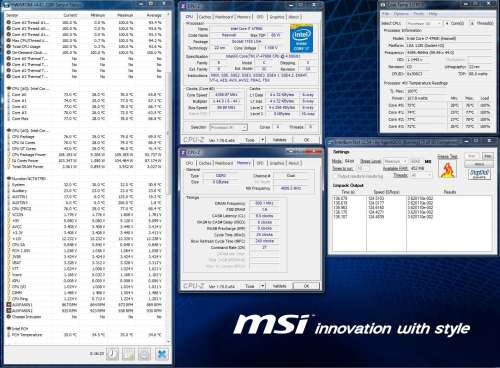The height and width of the screenshot is (368, 500).
Task: Open the About tab in the upper CPU-Z
Action: click(x=294, y=17)
